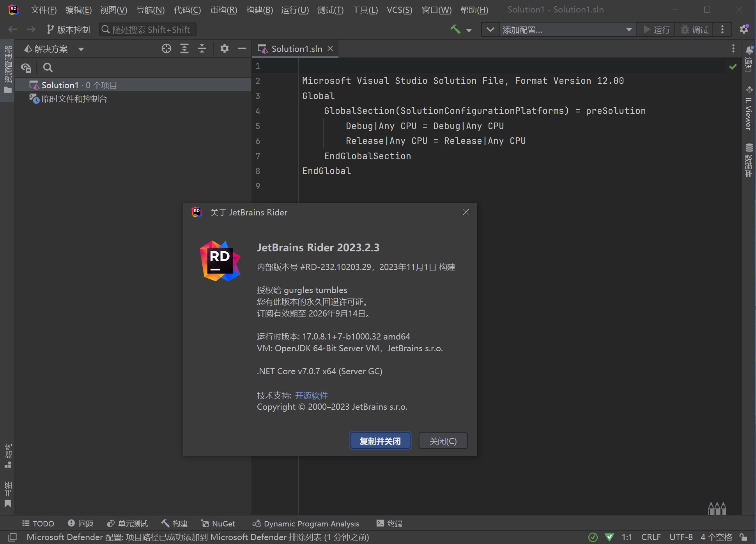The height and width of the screenshot is (544, 756).
Task: Click the UTF-8 encoding indicator
Action: click(x=681, y=537)
